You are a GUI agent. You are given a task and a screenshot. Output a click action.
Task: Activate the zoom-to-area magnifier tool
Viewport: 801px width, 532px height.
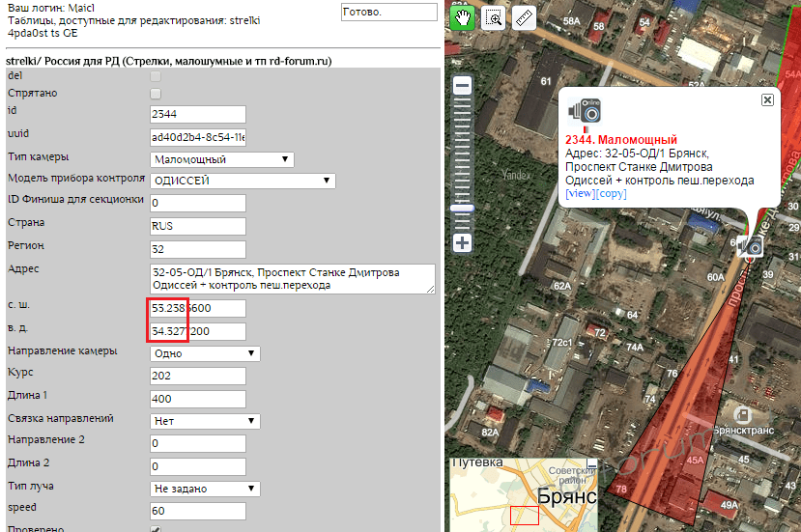click(x=493, y=17)
